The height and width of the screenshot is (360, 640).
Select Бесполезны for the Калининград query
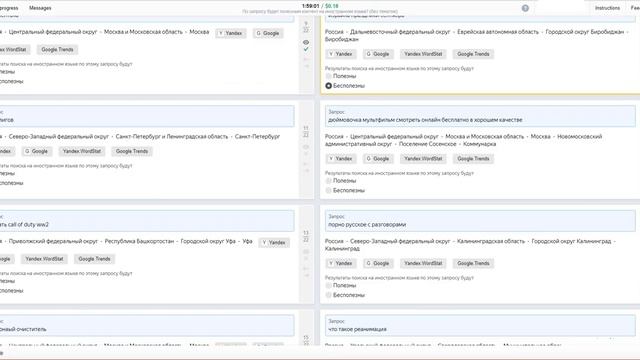329,295
